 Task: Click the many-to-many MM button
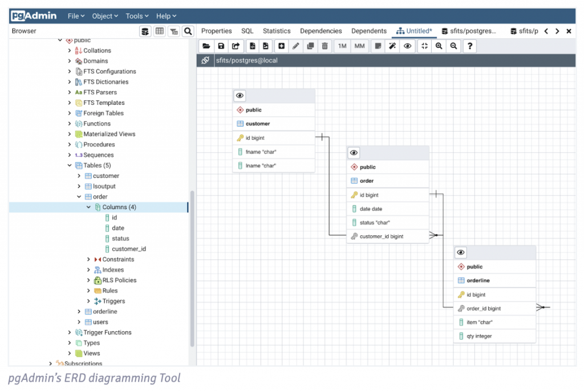[x=359, y=46]
